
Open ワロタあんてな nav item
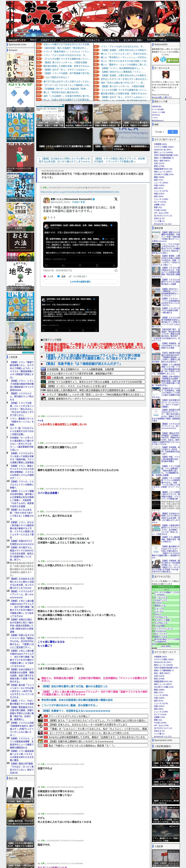click(92, 40)
